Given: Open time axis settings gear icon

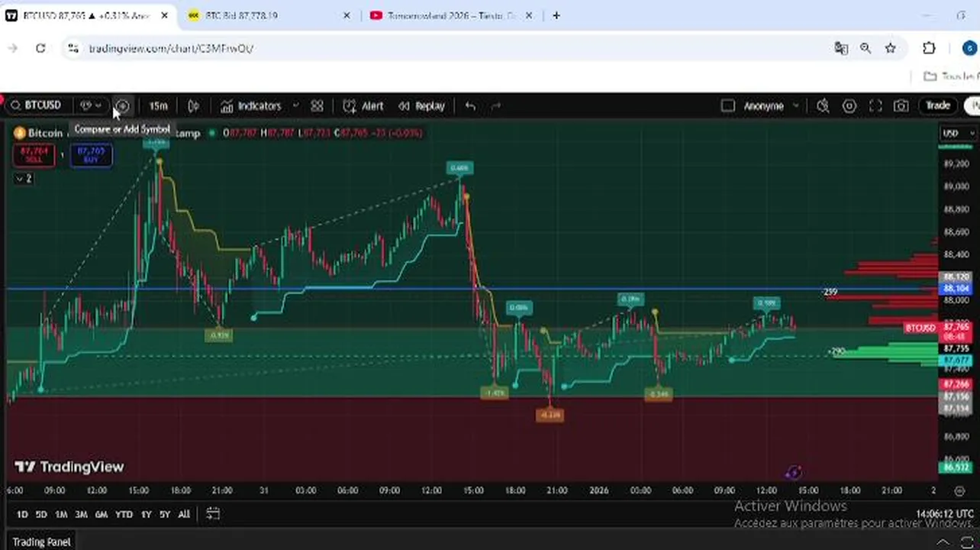Looking at the screenshot, I should click(959, 490).
